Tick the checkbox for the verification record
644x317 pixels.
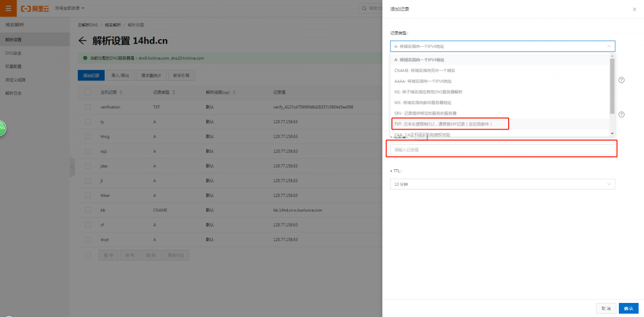88,107
